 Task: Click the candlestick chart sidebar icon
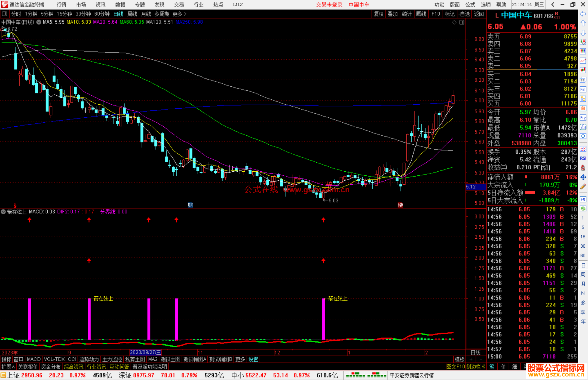point(583,70)
